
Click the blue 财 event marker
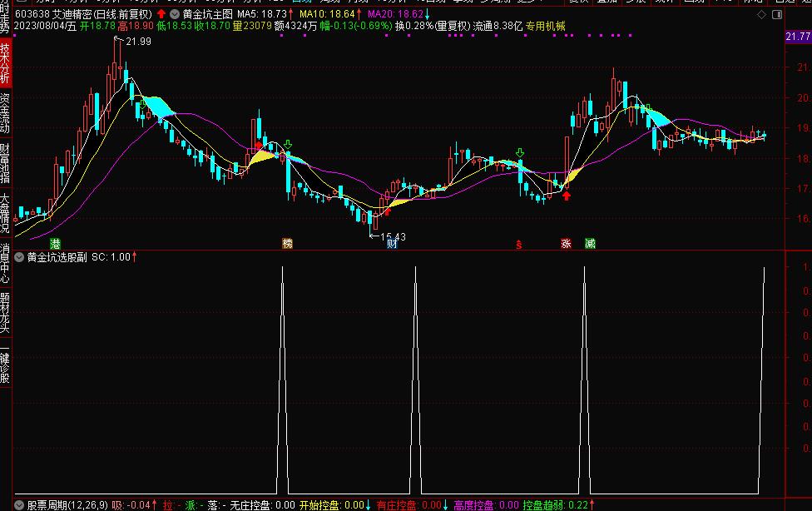point(392,244)
